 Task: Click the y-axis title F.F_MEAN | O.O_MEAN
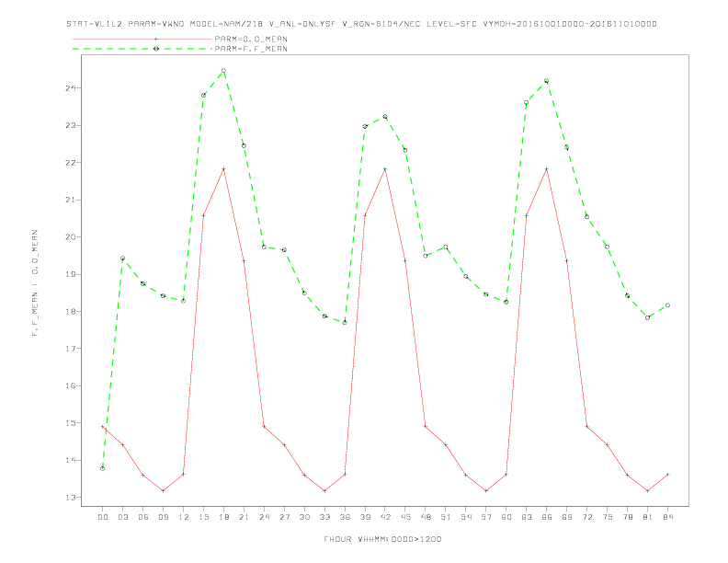(35, 283)
